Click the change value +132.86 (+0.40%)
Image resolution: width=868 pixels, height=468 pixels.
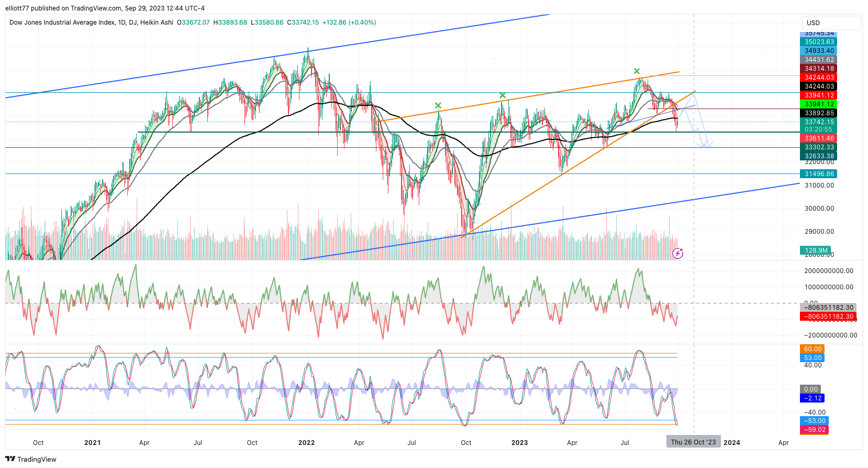349,23
